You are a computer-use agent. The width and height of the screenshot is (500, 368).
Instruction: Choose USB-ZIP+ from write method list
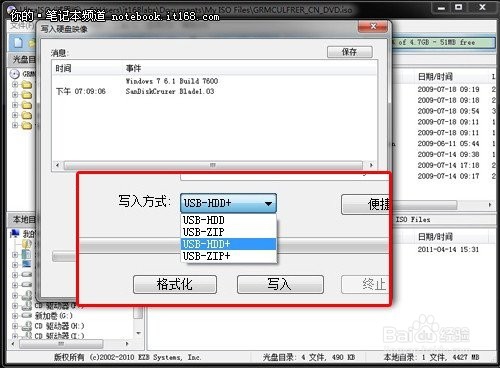click(x=229, y=256)
